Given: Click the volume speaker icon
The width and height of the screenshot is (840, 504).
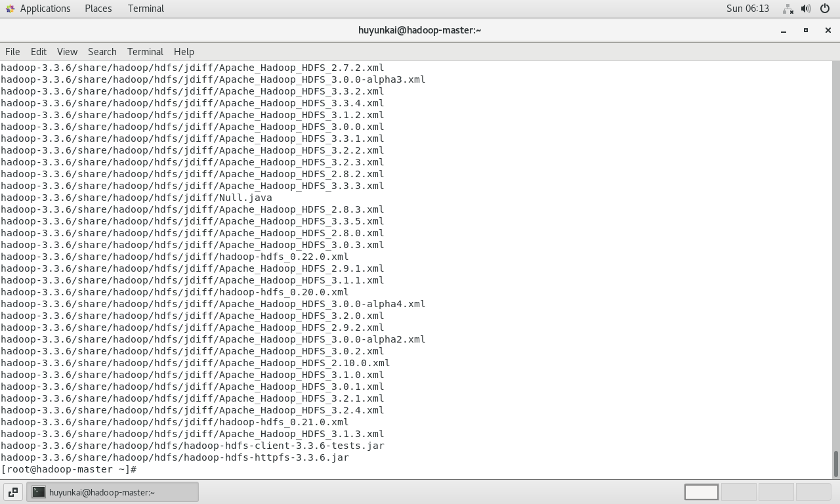Looking at the screenshot, I should 806,9.
